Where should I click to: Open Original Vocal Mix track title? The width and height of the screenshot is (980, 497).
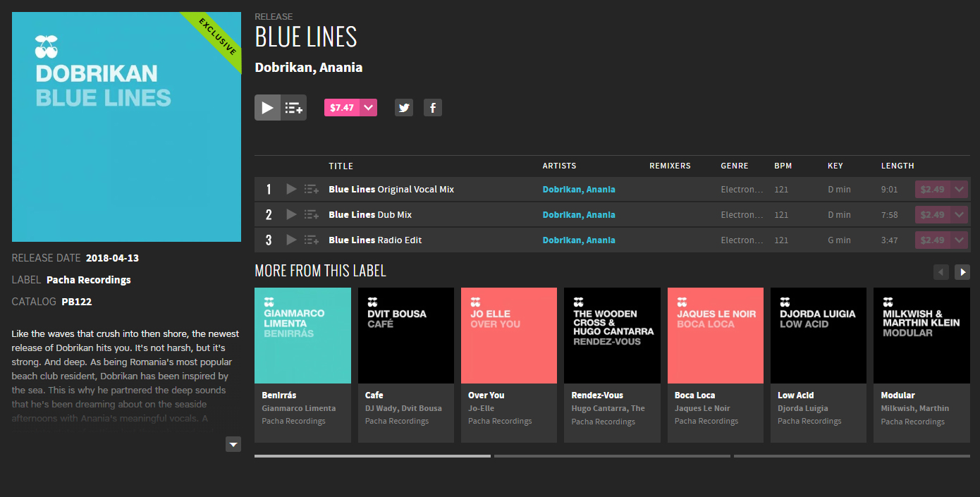[391, 189]
